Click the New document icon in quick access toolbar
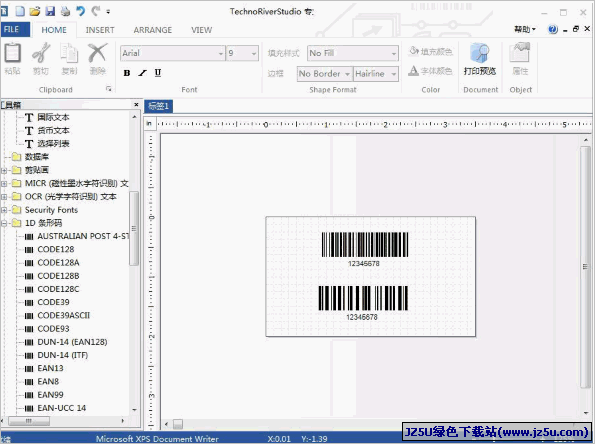 coord(20,11)
